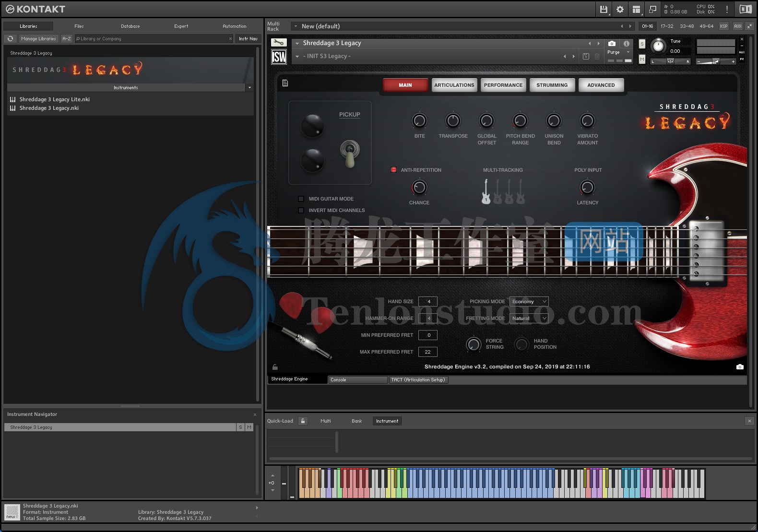This screenshot has height=532, width=758.
Task: Open the STRUMMING tab
Action: point(552,85)
